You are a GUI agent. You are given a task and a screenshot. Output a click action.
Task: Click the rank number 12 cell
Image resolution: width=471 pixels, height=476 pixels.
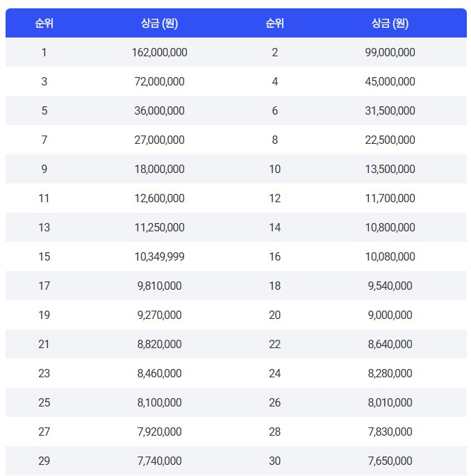[x=274, y=198]
